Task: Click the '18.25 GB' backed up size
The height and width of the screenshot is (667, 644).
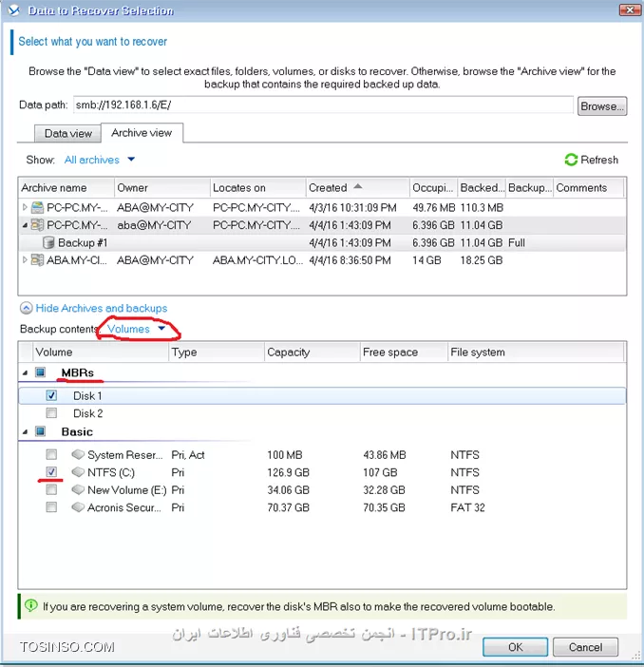Action: point(481,260)
